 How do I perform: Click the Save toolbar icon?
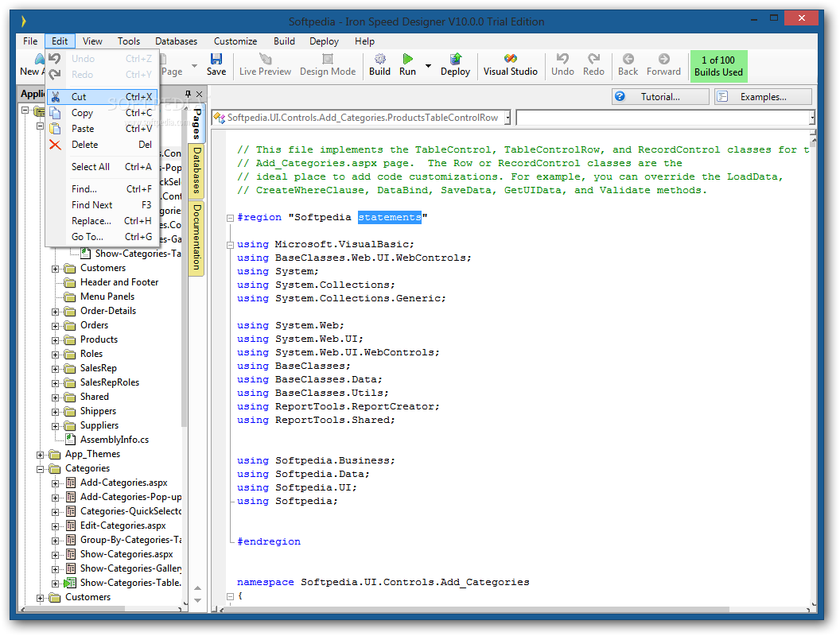(216, 59)
